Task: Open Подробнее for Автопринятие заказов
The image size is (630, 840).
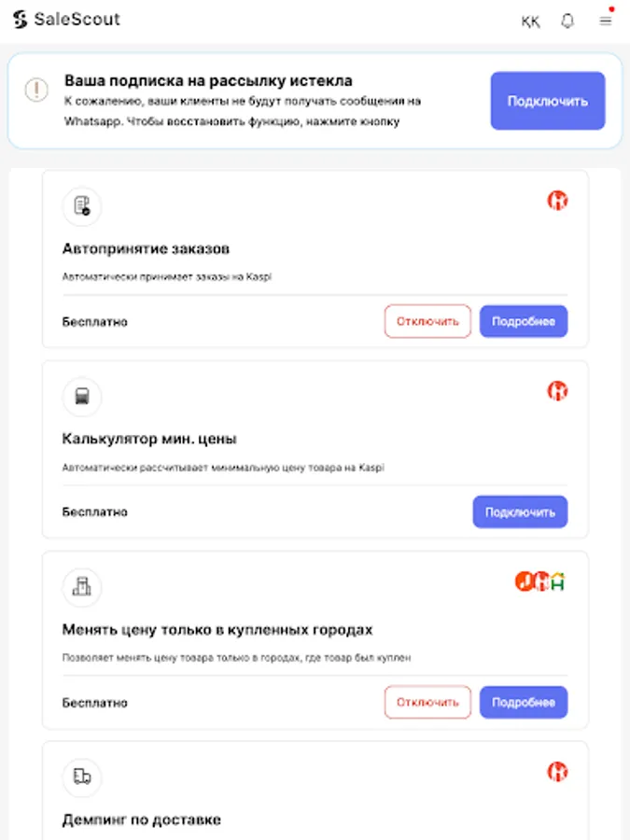Action: [x=524, y=321]
